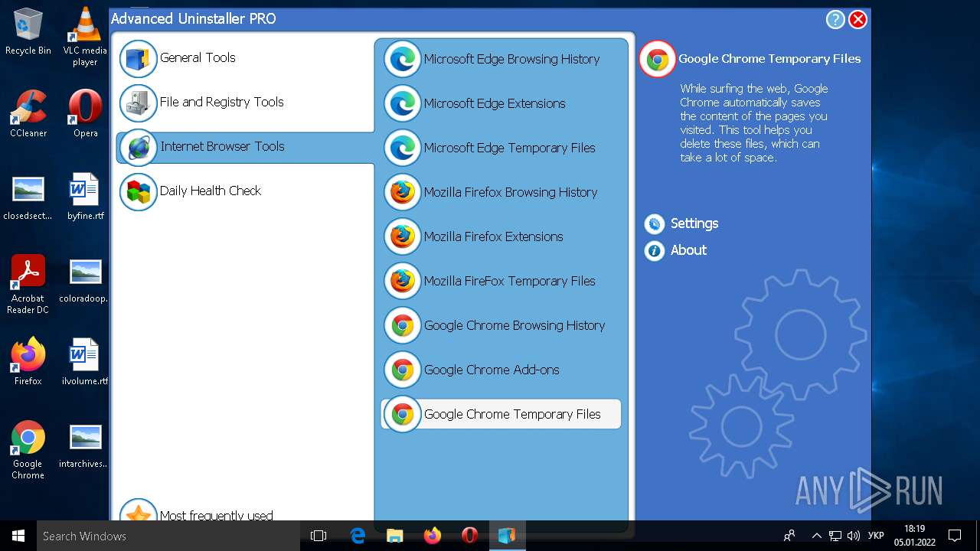Click Advanced Uninstaller taskbar button
Screen dimensions: 980x551
click(x=507, y=536)
